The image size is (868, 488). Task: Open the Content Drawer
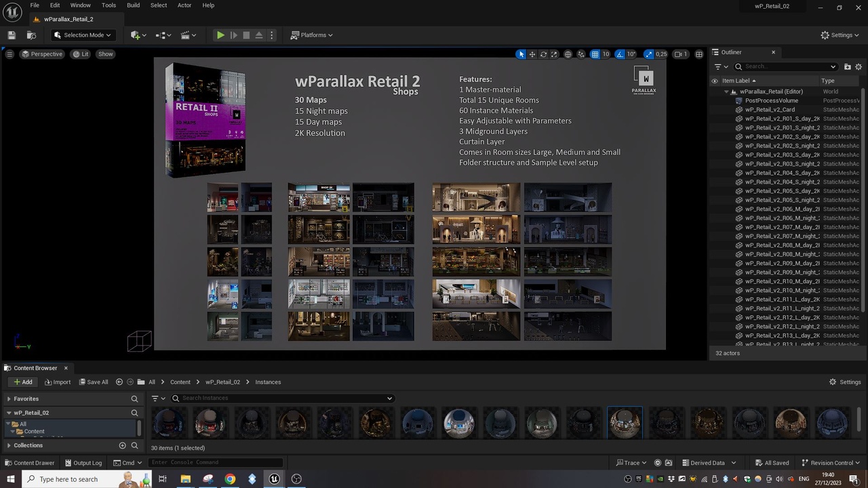coord(29,463)
